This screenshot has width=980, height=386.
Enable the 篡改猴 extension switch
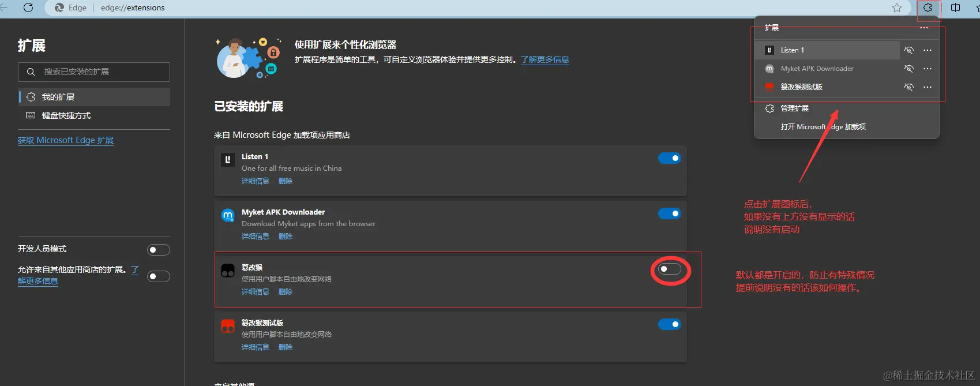click(670, 269)
